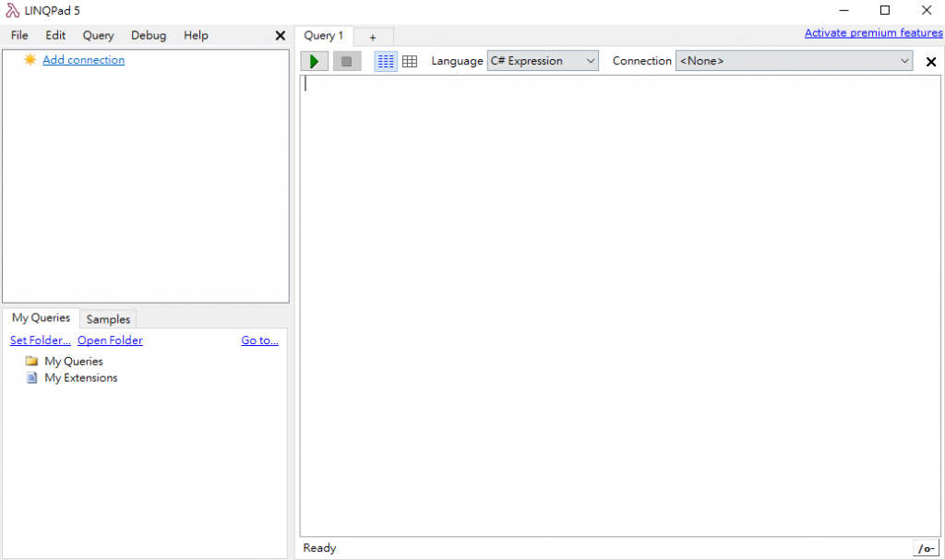Open the Edit menu
Screen dimensions: 945x560
[x=55, y=36]
